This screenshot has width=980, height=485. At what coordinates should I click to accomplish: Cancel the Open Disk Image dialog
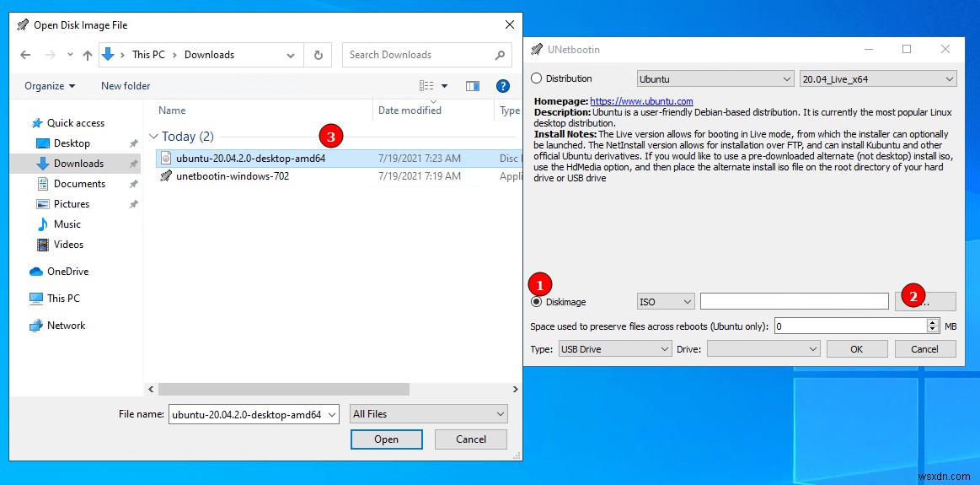[471, 439]
